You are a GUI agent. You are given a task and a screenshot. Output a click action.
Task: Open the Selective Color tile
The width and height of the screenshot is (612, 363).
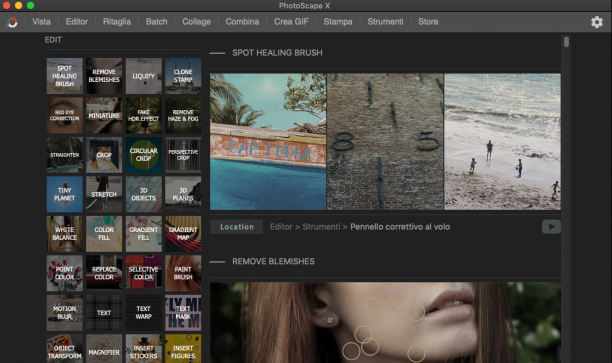click(x=144, y=273)
